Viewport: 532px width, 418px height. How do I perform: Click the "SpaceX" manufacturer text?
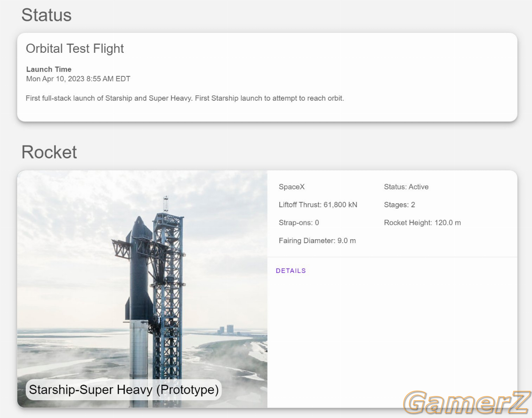tap(292, 187)
